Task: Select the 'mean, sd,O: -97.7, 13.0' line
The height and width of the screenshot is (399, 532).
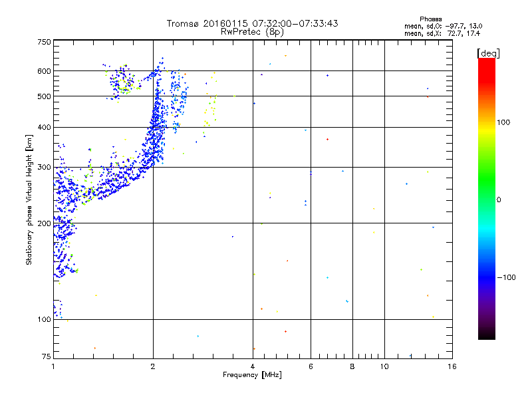Action: (x=443, y=26)
